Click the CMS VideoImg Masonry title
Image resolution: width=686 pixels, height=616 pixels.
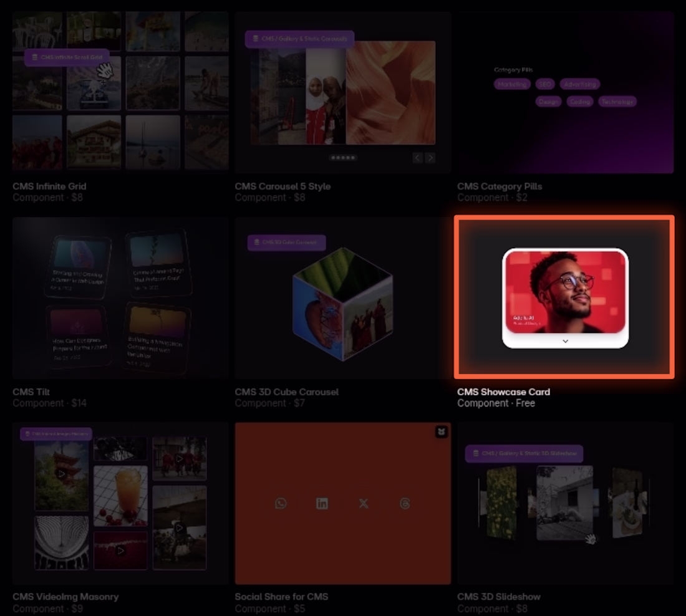(65, 597)
